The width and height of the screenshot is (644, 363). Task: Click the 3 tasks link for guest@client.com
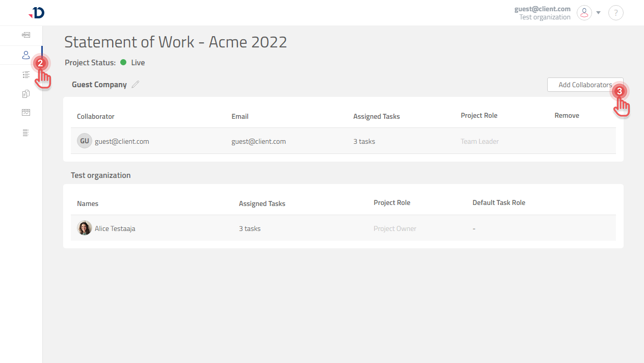point(364,141)
